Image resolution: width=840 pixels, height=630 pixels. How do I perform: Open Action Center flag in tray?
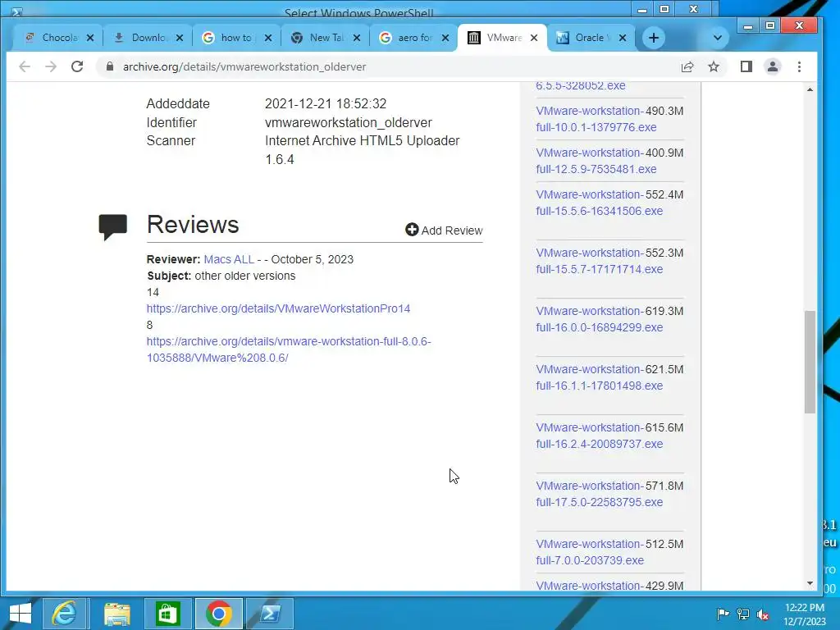tap(723, 614)
